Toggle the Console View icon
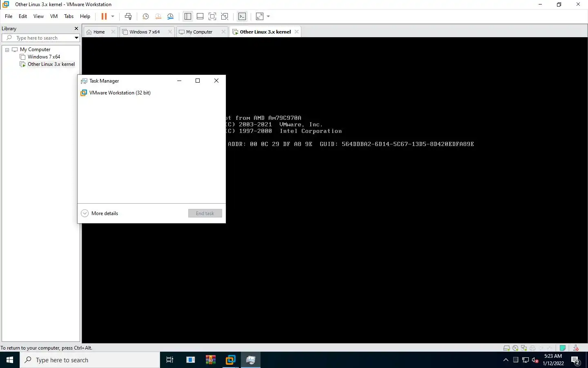 (x=242, y=16)
